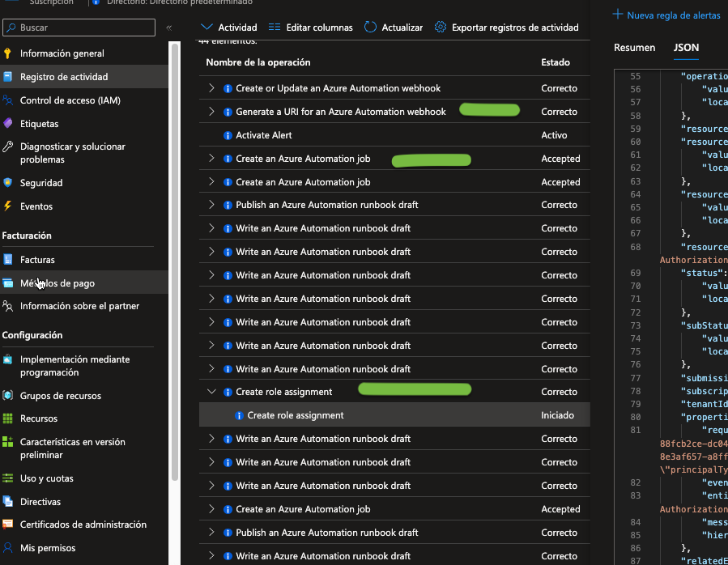Expand the Actividad dropdown chevron
This screenshot has height=565, width=728.
coord(206,28)
